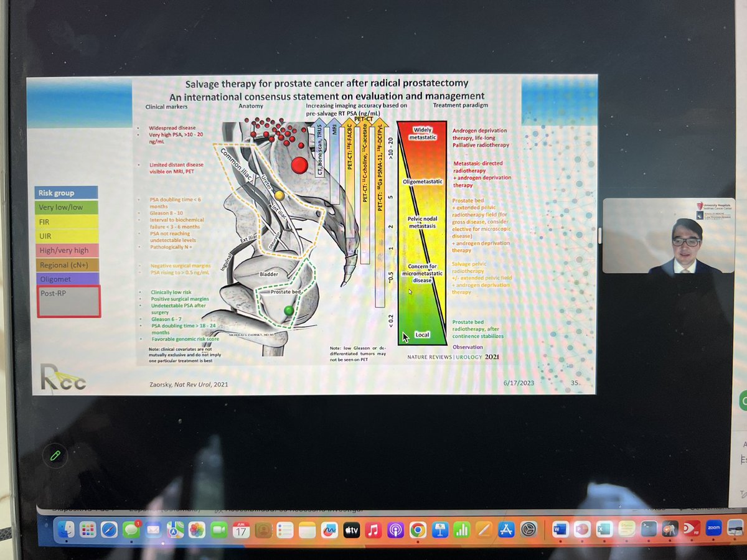The width and height of the screenshot is (747, 560).
Task: Open Finder from the Dock
Action: pyautogui.click(x=66, y=528)
